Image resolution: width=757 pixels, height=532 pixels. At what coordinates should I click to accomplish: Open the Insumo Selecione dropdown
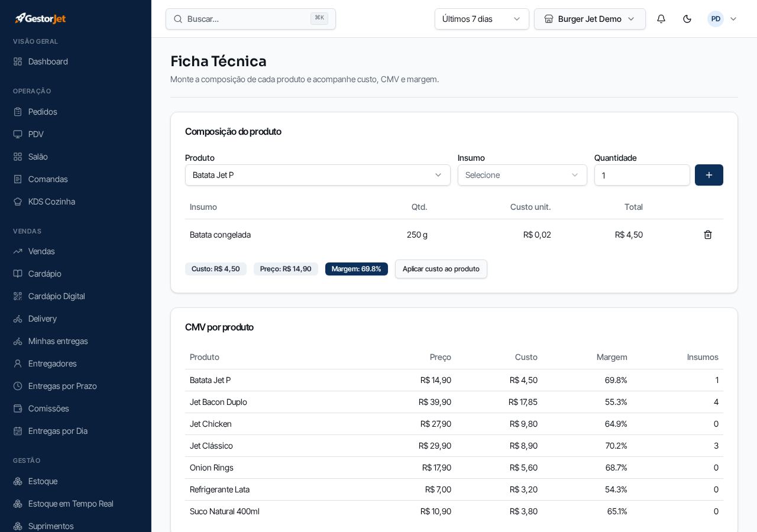click(522, 175)
